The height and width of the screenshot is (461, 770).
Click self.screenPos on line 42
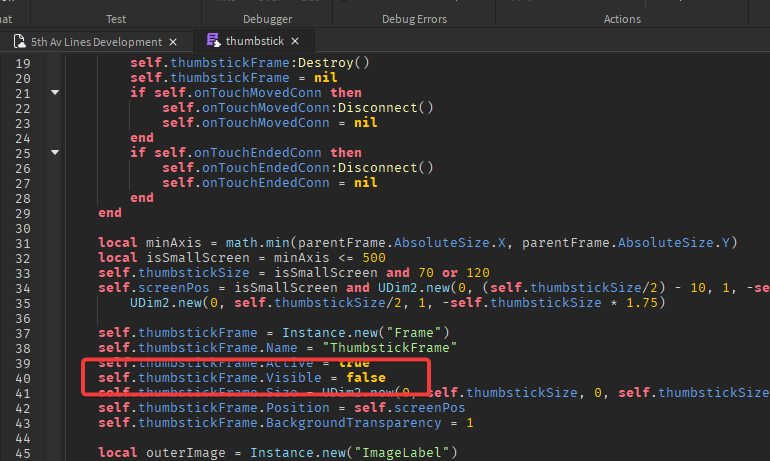point(410,407)
